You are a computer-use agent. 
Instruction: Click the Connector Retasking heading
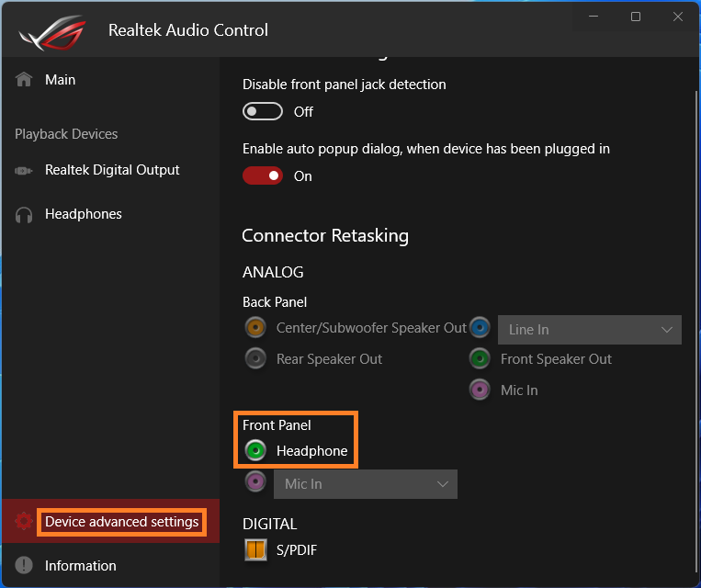coord(325,235)
